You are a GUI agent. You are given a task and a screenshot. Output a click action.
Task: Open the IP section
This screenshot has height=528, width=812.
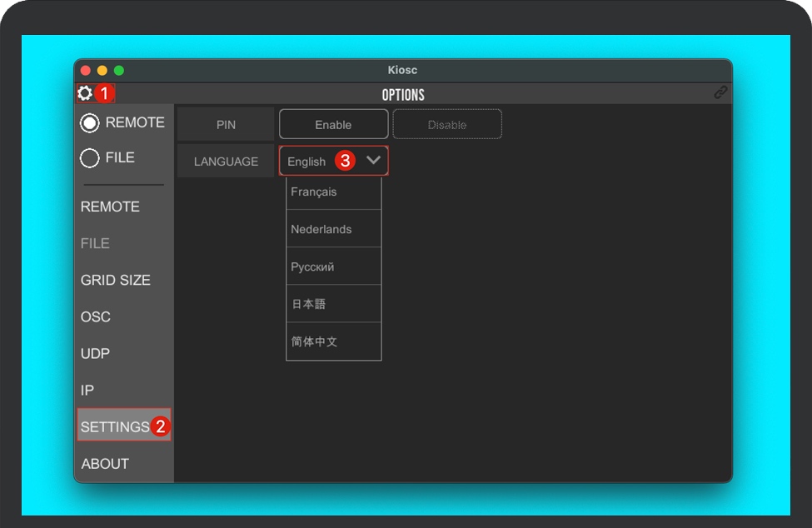[87, 390]
